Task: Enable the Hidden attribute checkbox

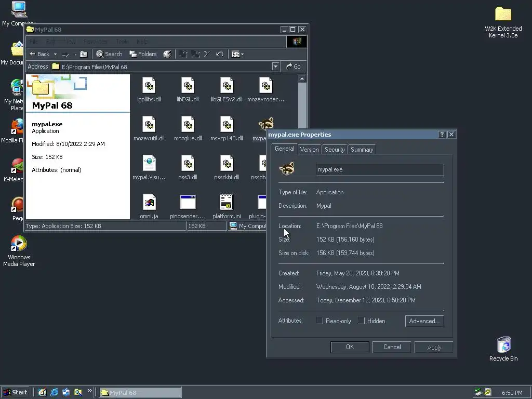Action: (x=362, y=321)
